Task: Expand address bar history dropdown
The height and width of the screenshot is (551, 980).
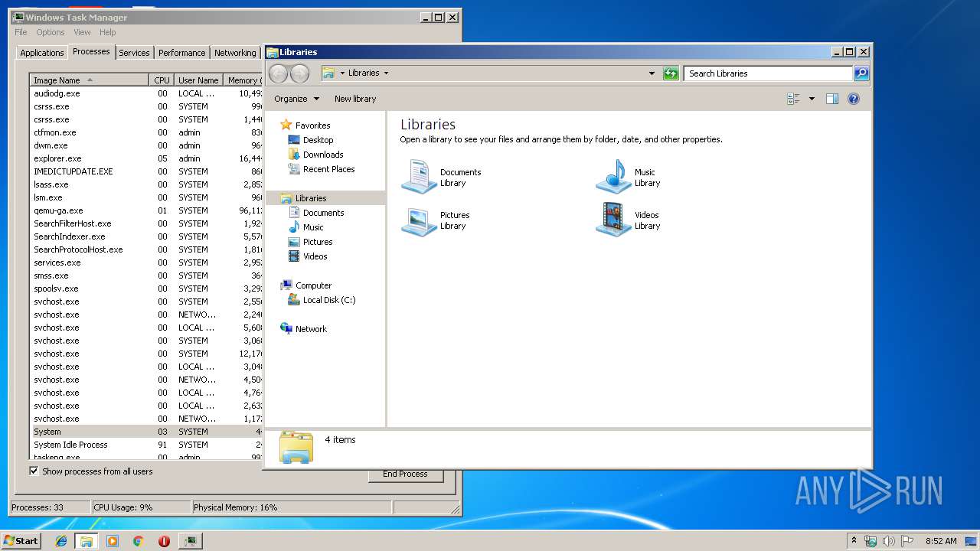Action: click(652, 73)
